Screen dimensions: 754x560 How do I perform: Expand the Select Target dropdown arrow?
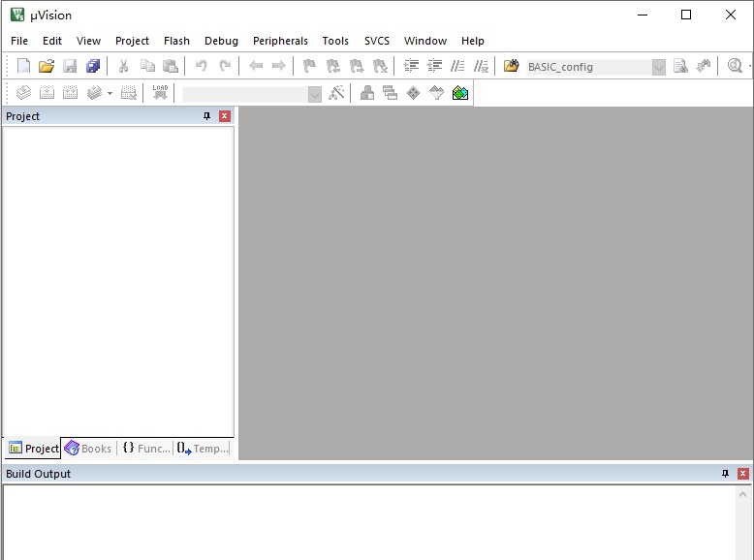point(314,94)
